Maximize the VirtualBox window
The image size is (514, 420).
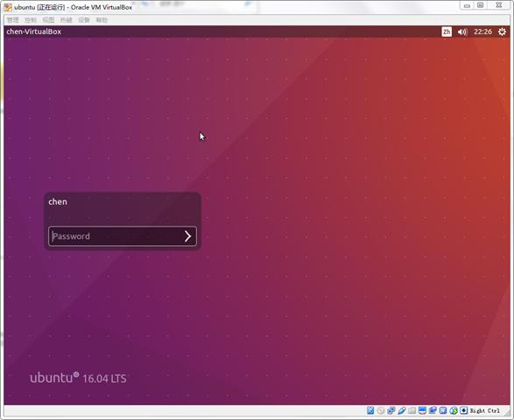click(x=481, y=5)
